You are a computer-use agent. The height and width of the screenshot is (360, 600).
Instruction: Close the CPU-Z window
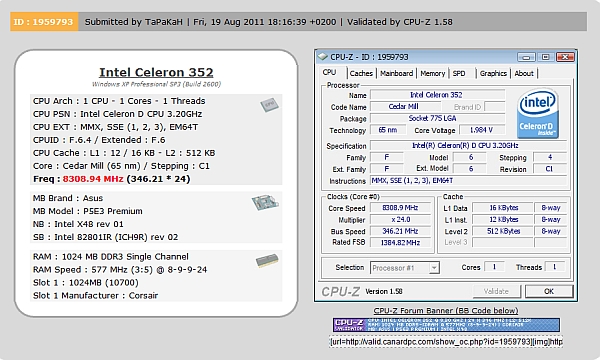565,57
